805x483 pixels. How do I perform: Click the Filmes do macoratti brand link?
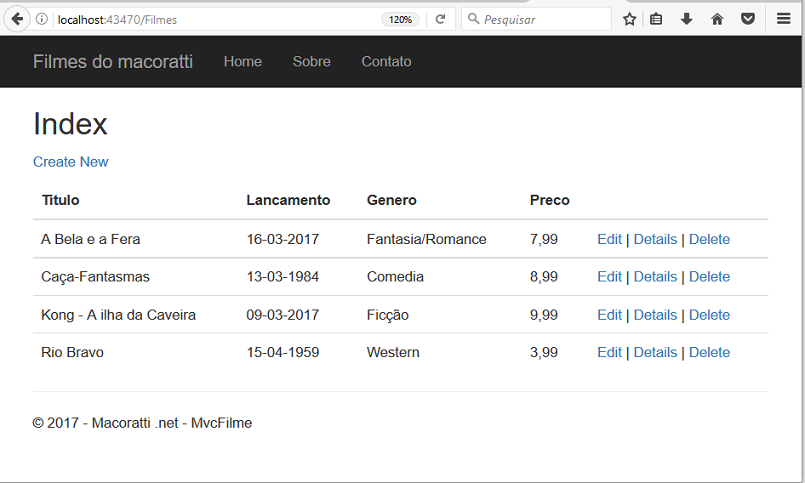pos(113,62)
